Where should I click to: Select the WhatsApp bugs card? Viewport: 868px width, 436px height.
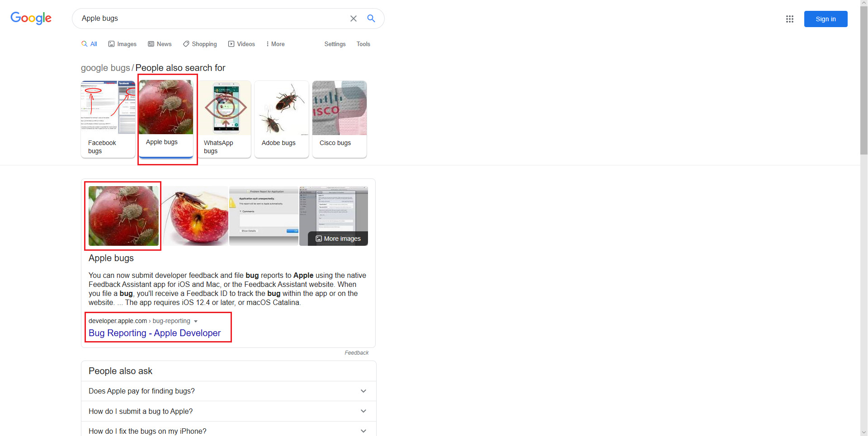pyautogui.click(x=224, y=119)
